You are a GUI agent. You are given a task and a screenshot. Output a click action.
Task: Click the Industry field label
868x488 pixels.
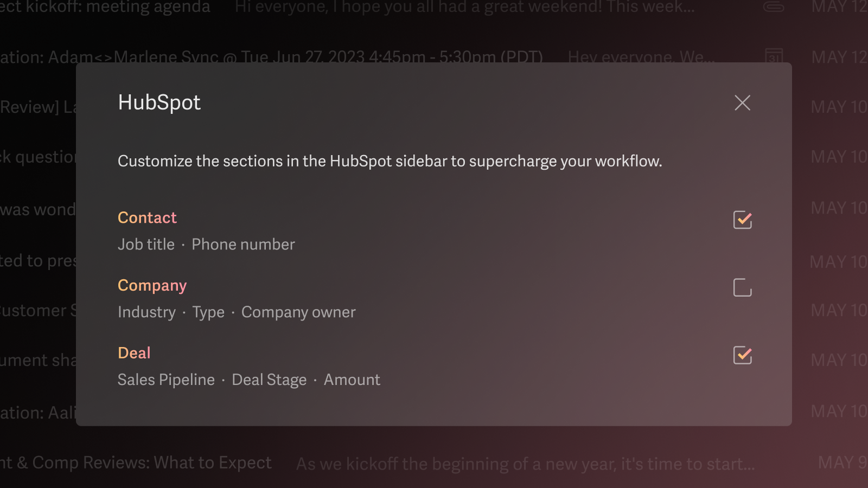pos(146,312)
